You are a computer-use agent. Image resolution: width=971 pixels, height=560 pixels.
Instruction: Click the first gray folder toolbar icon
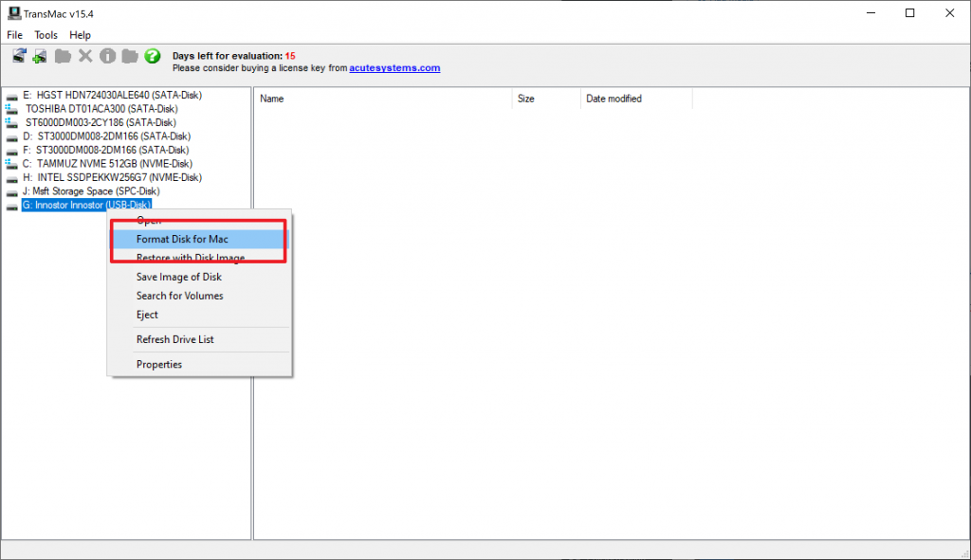click(63, 56)
